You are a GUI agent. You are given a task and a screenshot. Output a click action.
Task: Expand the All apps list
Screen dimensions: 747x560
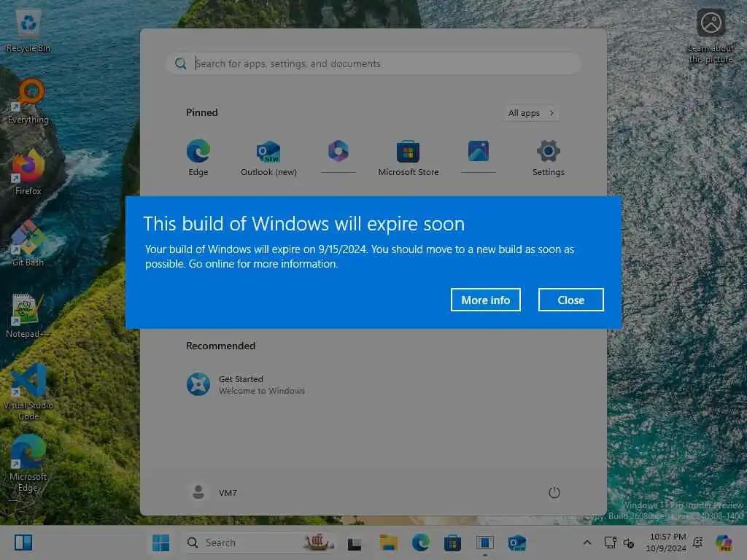(531, 113)
